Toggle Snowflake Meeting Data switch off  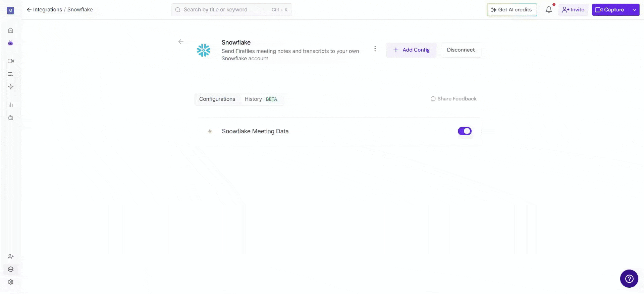pos(465,131)
